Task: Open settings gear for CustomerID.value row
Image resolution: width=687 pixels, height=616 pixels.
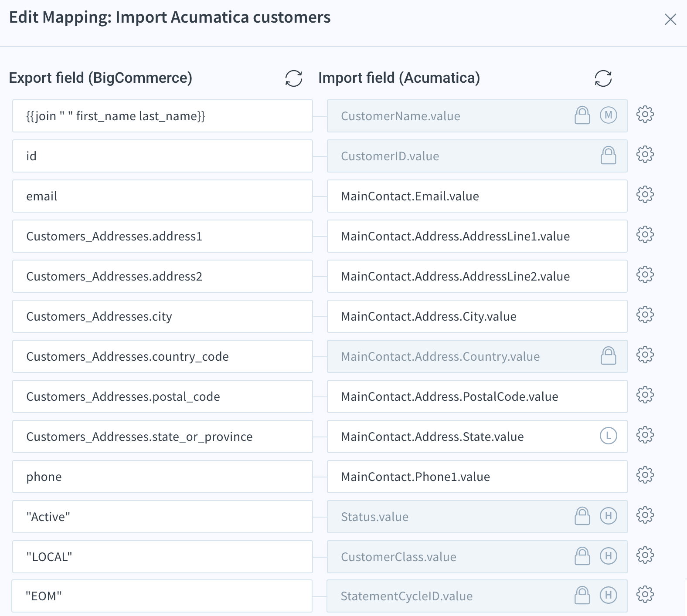Action: point(645,154)
